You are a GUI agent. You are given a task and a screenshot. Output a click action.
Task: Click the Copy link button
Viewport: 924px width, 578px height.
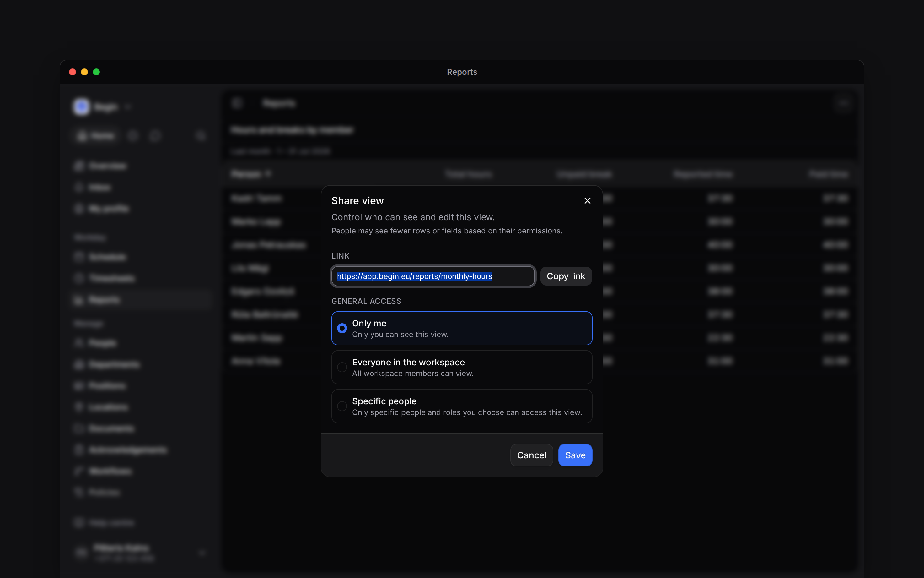tap(566, 276)
